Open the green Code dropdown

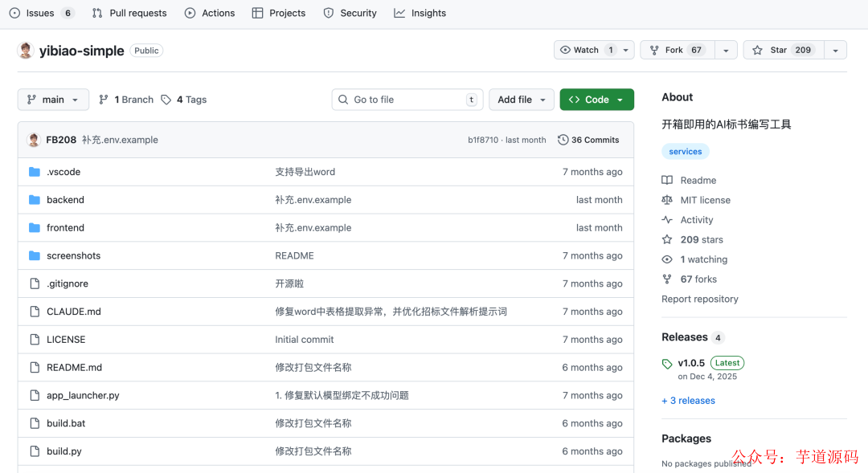coord(596,100)
